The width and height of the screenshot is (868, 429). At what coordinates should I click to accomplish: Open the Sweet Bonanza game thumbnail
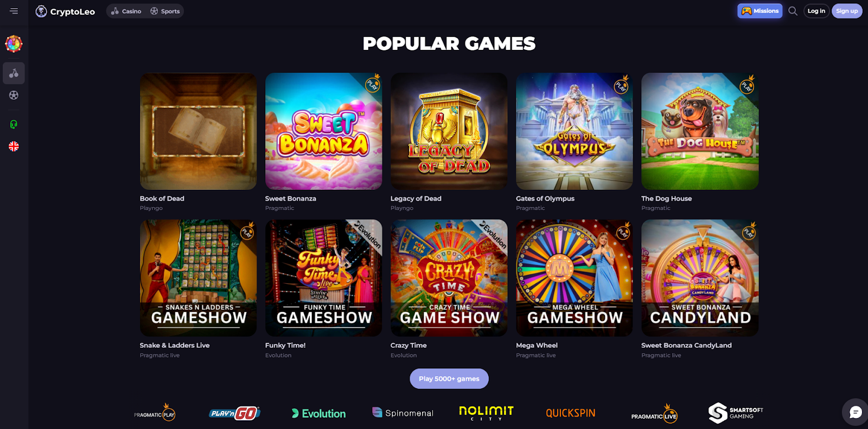coord(323,131)
